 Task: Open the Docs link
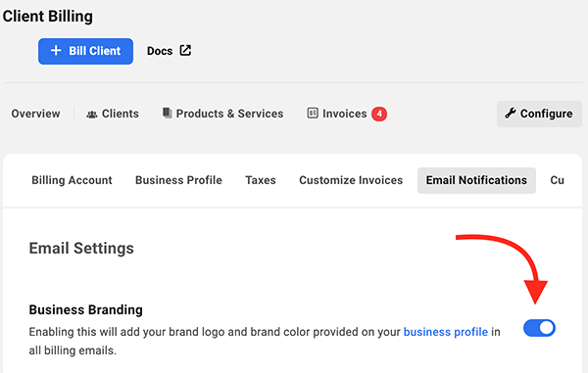(x=169, y=51)
